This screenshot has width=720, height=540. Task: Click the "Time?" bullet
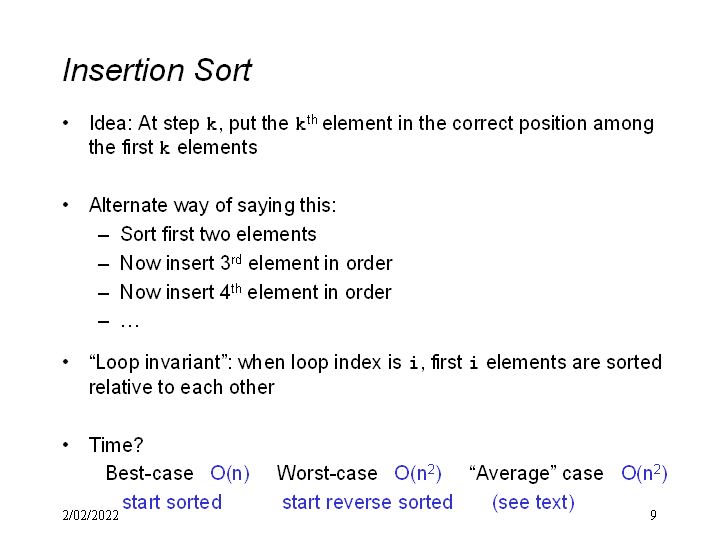pos(116,445)
